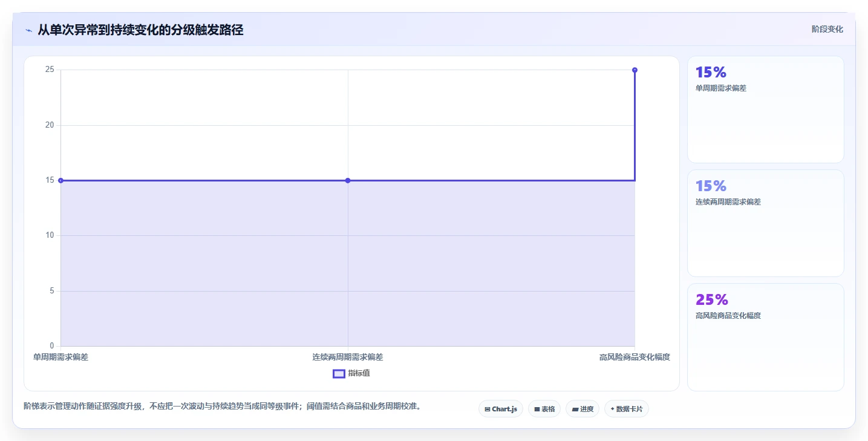Click the lightning icon beside the title
The image size is (868, 441).
28,30
